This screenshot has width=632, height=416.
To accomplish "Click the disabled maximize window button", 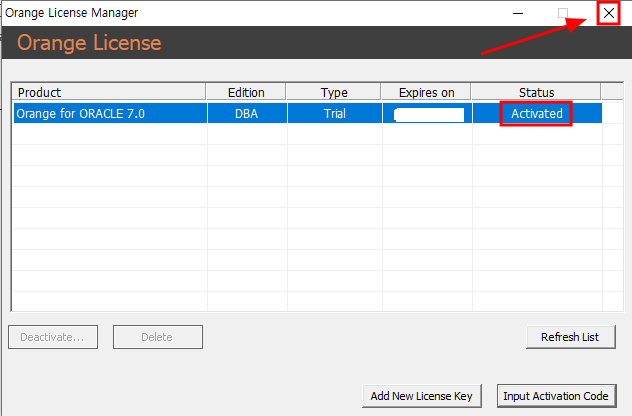I will [x=563, y=13].
